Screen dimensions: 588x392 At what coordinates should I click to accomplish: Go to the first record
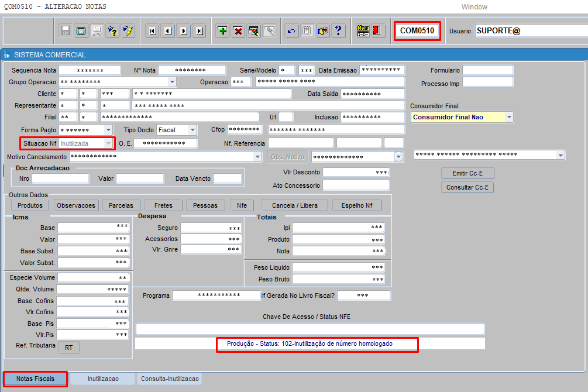(x=153, y=31)
